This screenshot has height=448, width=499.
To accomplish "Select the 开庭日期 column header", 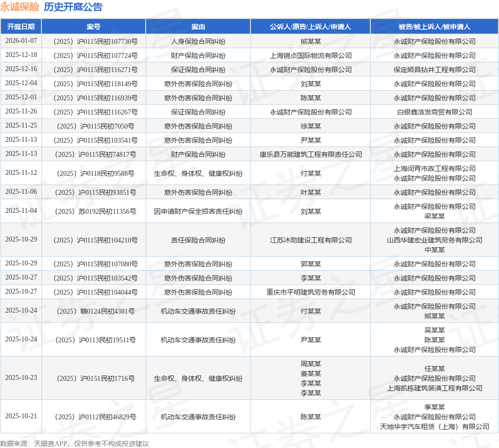I will click(21, 27).
